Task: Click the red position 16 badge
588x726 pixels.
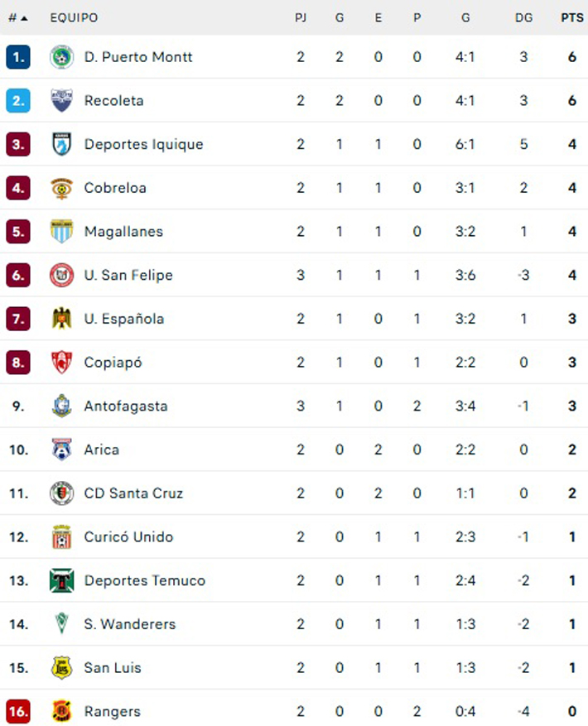Action: coord(18,711)
